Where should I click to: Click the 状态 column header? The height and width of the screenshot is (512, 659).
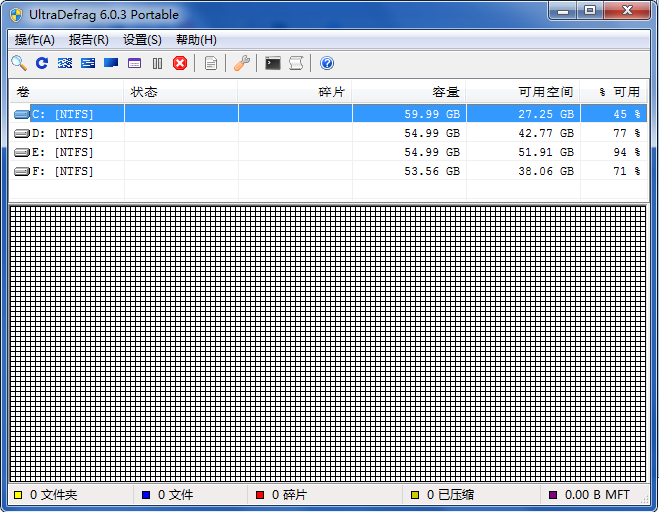[x=181, y=92]
